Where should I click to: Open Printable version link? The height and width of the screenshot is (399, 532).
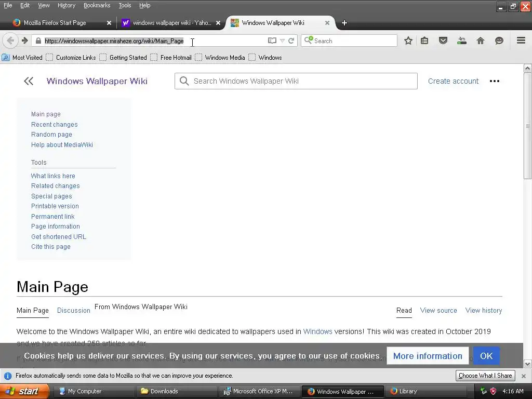tap(55, 206)
